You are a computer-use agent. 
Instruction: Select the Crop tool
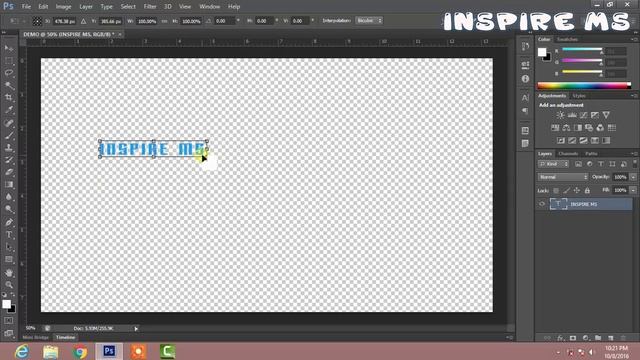pos(9,98)
